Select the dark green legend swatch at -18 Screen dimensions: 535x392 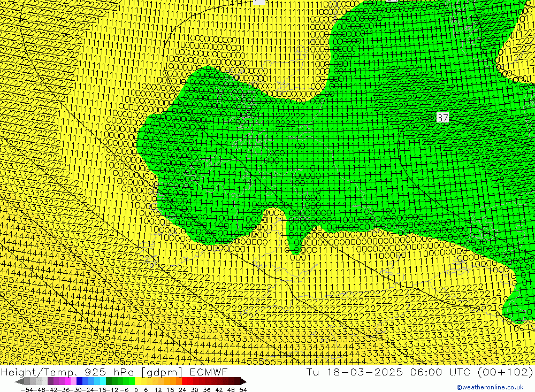tap(109, 382)
